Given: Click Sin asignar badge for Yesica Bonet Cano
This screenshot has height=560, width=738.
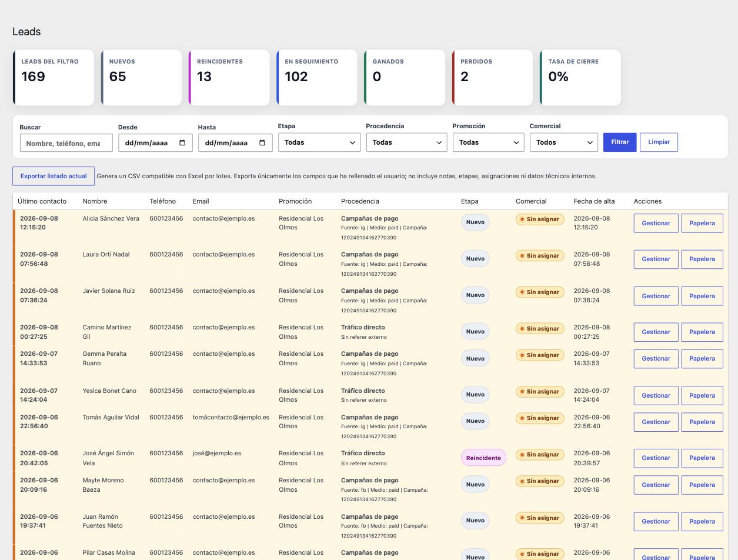Looking at the screenshot, I should (x=540, y=392).
